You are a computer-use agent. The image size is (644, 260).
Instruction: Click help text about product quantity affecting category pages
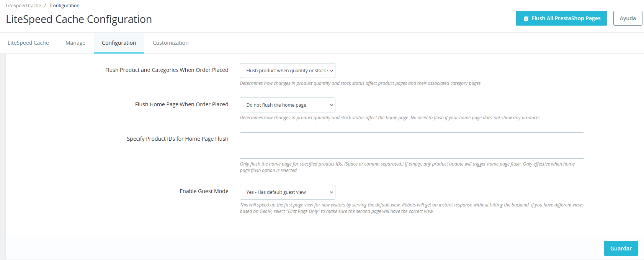pyautogui.click(x=361, y=83)
